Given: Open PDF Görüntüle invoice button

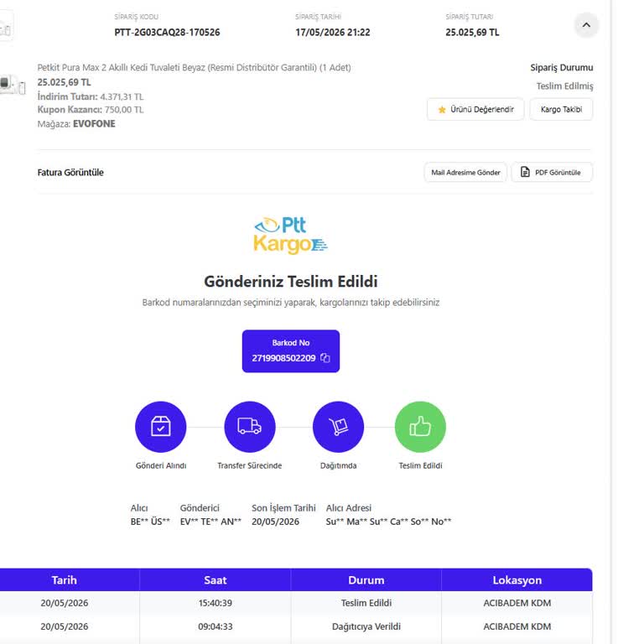Looking at the screenshot, I should (x=552, y=173).
